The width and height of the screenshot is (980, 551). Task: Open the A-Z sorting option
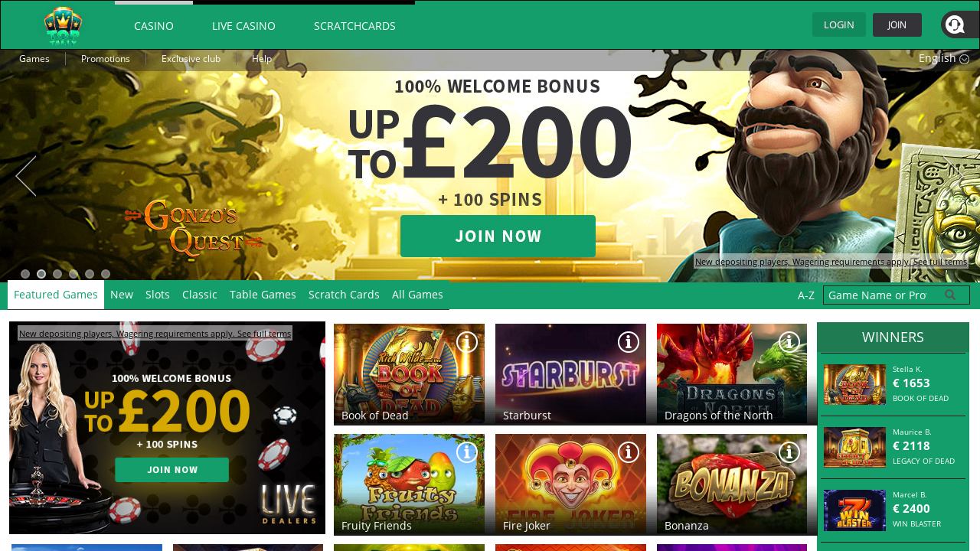pos(806,295)
